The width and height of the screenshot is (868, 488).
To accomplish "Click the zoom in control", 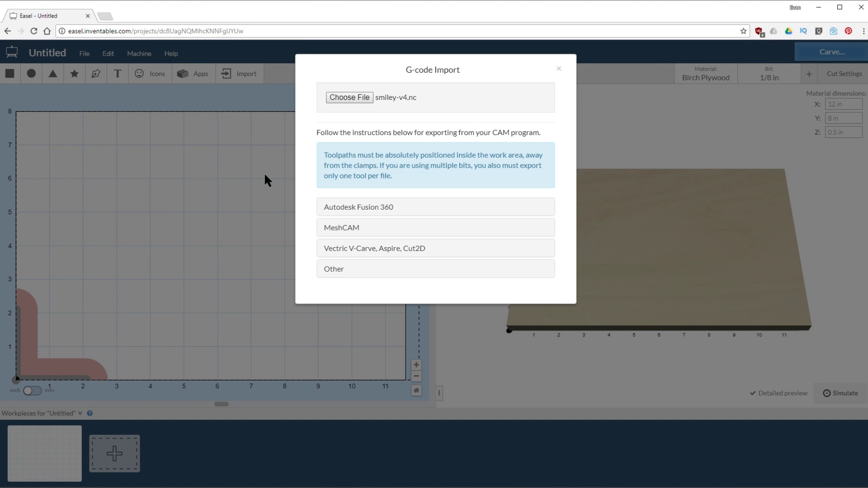I will [416, 364].
